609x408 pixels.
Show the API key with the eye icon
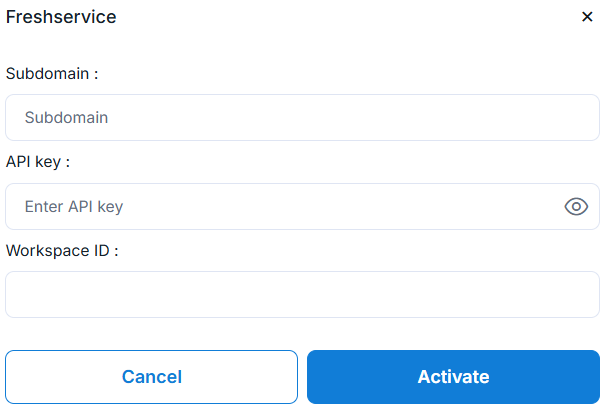(576, 207)
